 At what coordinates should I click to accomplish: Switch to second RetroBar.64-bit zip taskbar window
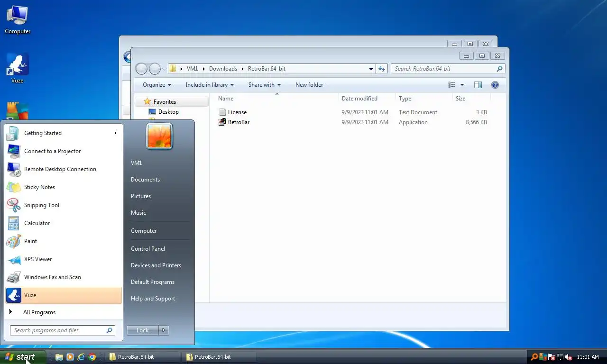point(219,357)
